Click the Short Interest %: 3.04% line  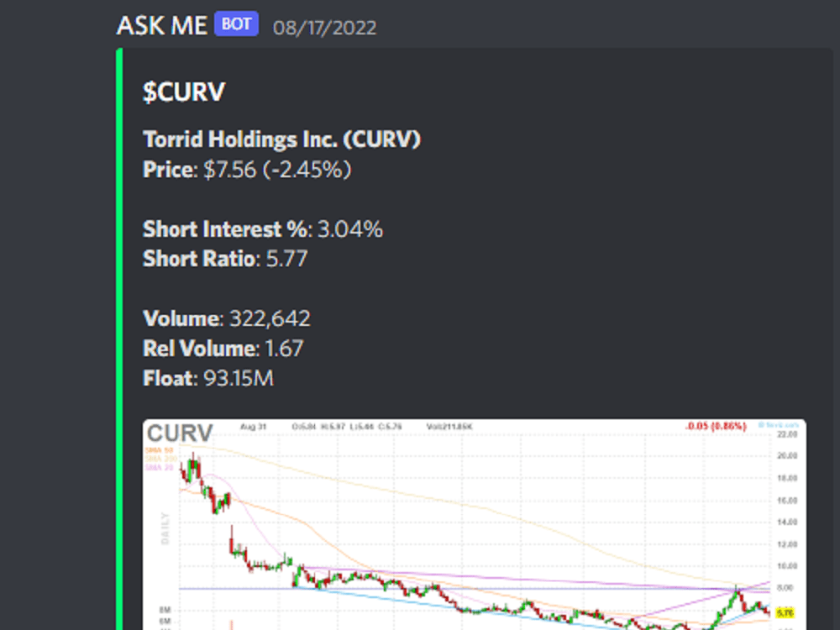coord(262,229)
